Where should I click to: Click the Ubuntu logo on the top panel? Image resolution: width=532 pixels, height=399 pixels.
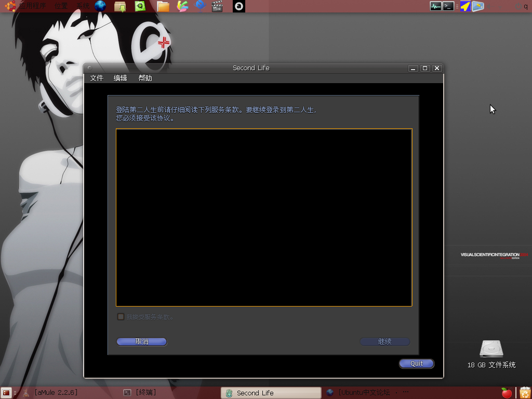click(10, 6)
